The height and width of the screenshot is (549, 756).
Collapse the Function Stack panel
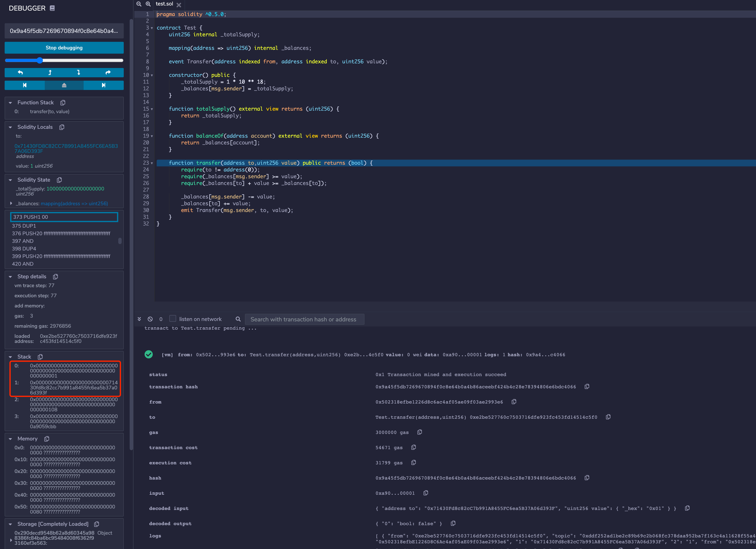(10, 103)
